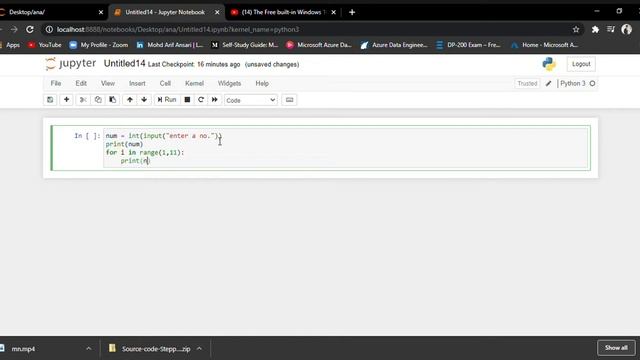Click the Python logo icon
640x360 pixels.
pos(549,64)
